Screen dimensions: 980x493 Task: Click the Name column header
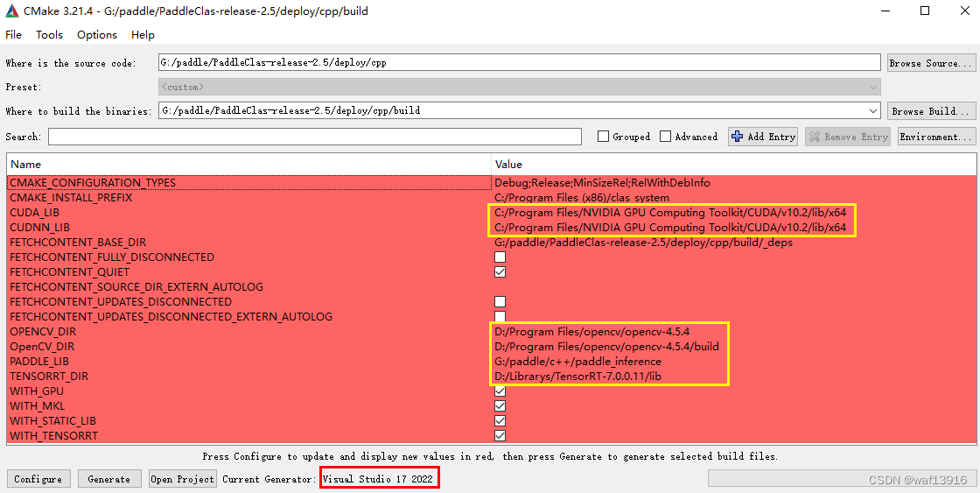point(248,165)
